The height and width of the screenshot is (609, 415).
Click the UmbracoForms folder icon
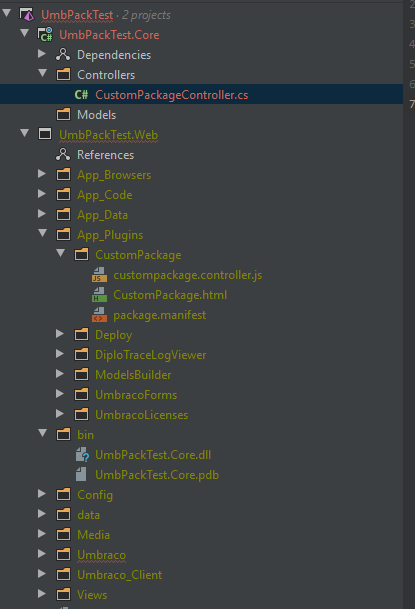[x=82, y=395]
